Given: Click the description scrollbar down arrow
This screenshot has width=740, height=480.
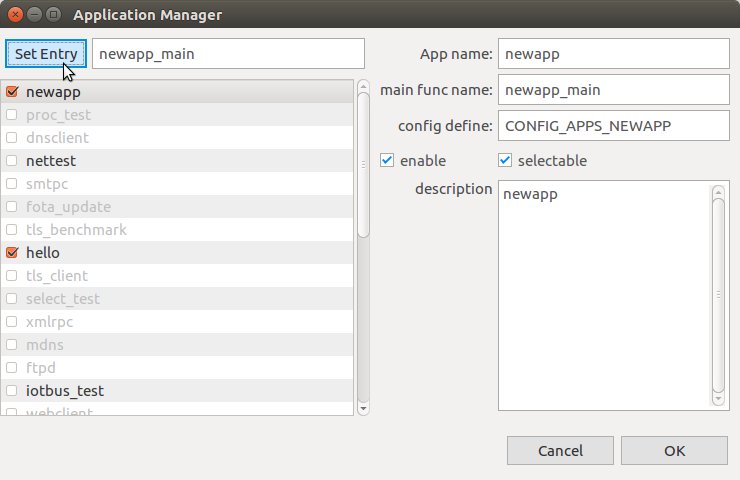Looking at the screenshot, I should 718,402.
